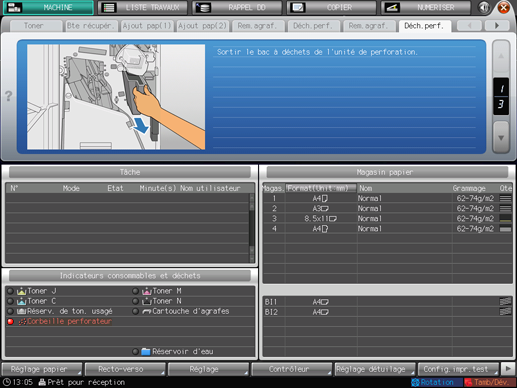Click the speaker sound icon

tap(484, 7)
